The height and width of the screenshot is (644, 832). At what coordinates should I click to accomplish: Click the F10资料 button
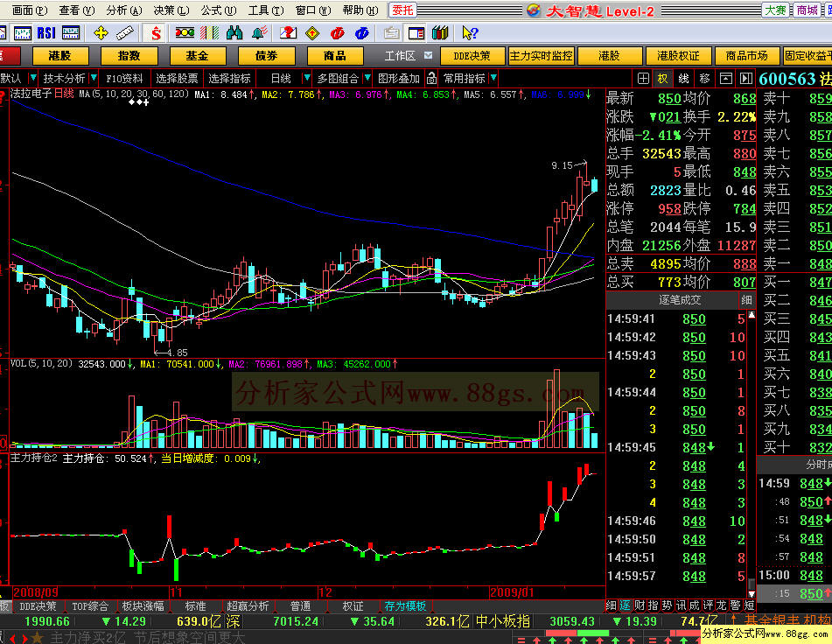pos(124,79)
